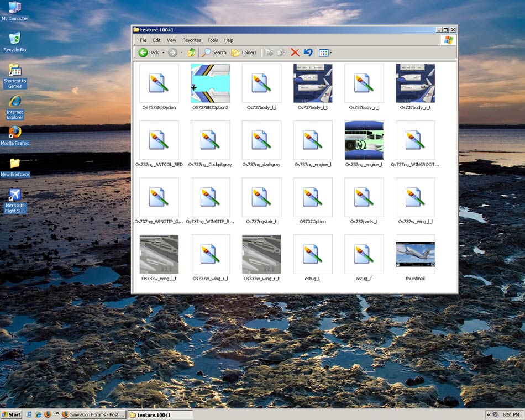Click the red Delete icon in toolbar
525x420 pixels.
click(295, 53)
